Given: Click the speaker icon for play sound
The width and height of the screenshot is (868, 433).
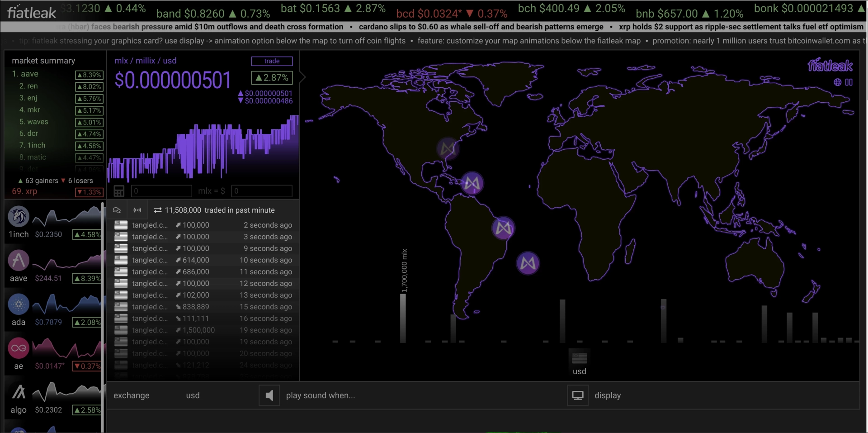Looking at the screenshot, I should pyautogui.click(x=269, y=395).
